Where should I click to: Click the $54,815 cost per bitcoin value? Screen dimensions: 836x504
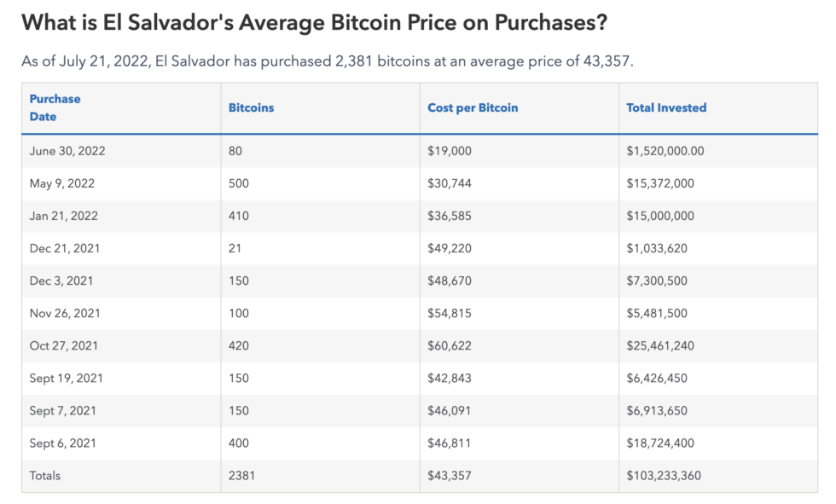click(x=449, y=313)
